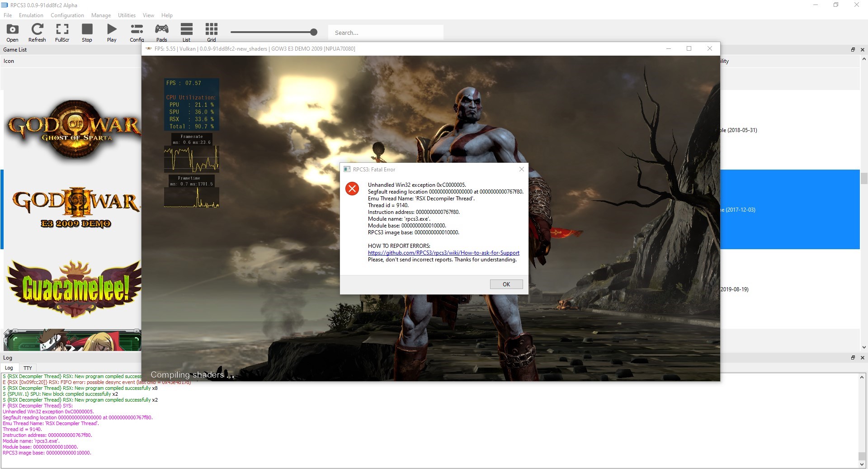Open the Utilities menu
Screen dimensions: 868x469
127,15
